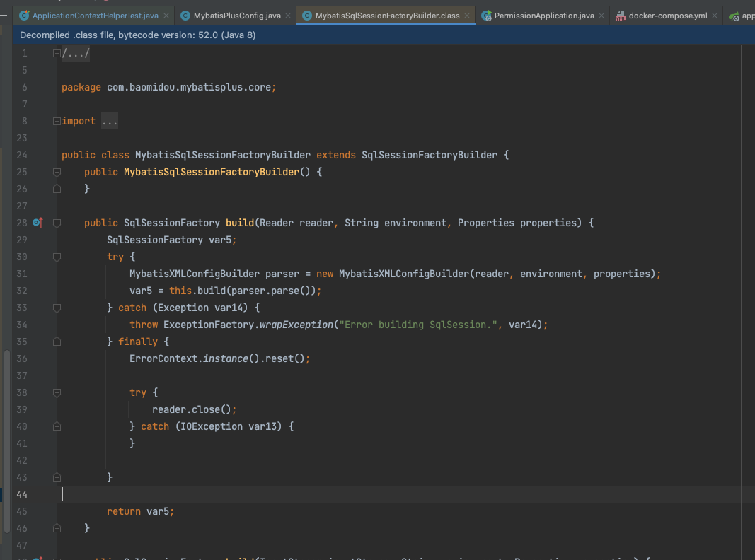Expand the folded comment on line 1

57,54
